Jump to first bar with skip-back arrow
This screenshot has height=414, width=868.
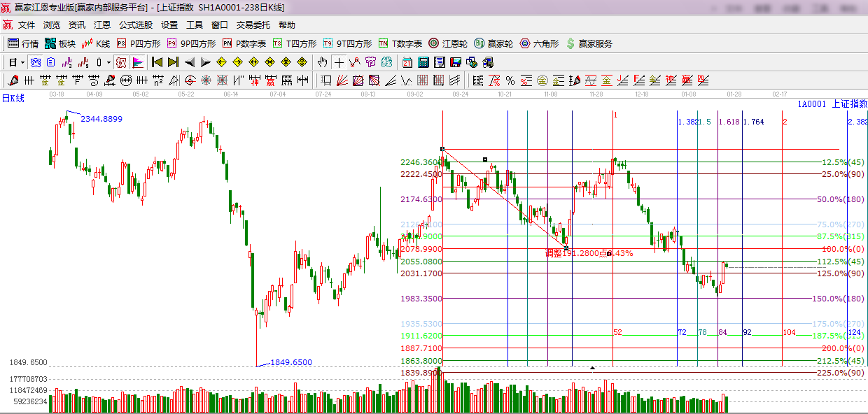click(157, 62)
